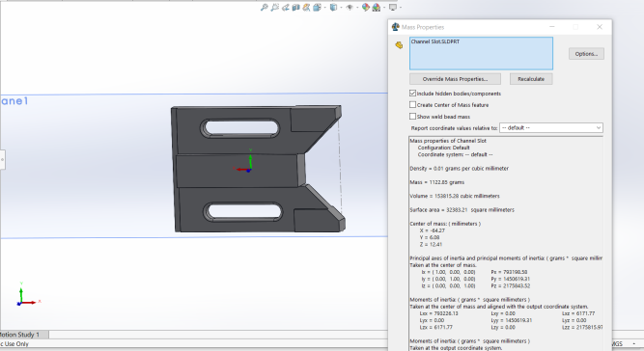Expand the View Settings dropdown arrow
Image resolution: width=644 pixels, height=351 pixels.
click(400, 8)
